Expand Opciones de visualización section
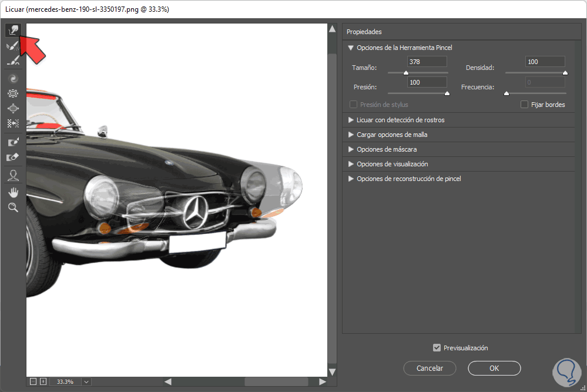Viewport: 587px width, 392px height. [351, 164]
